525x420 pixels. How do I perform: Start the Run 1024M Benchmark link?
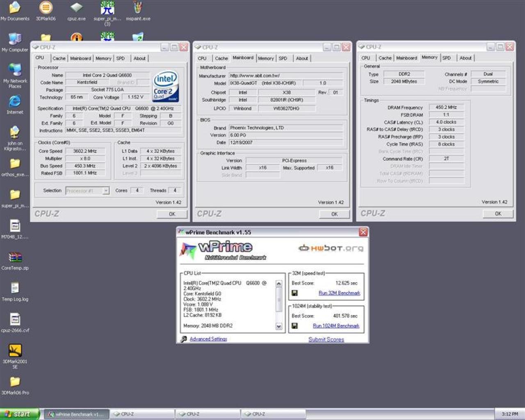click(x=336, y=326)
